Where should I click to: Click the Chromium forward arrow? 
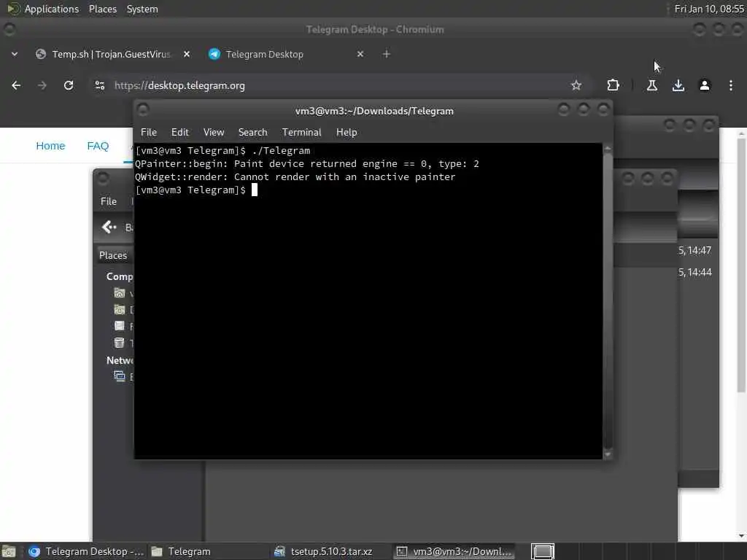tap(42, 85)
